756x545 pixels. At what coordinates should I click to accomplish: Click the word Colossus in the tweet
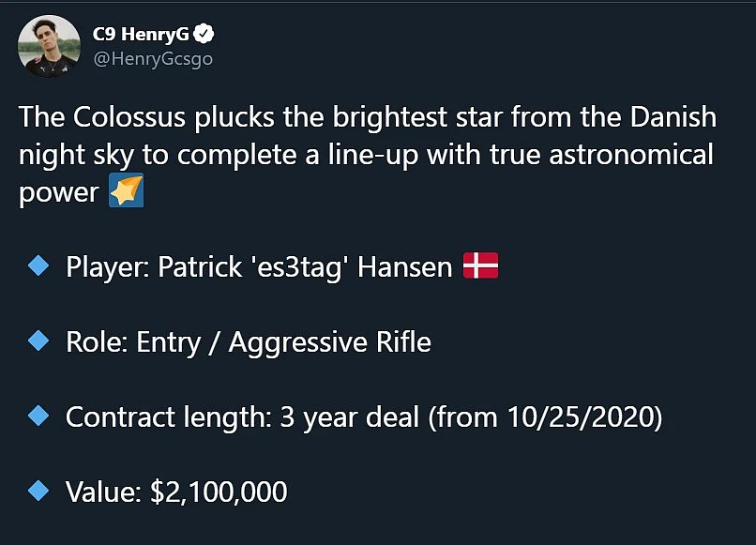129,116
